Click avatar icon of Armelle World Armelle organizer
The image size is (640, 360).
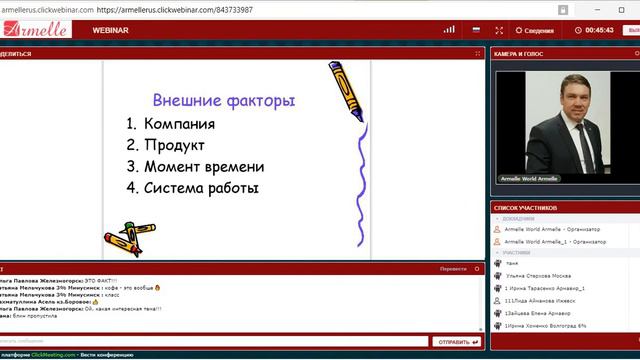point(497,229)
